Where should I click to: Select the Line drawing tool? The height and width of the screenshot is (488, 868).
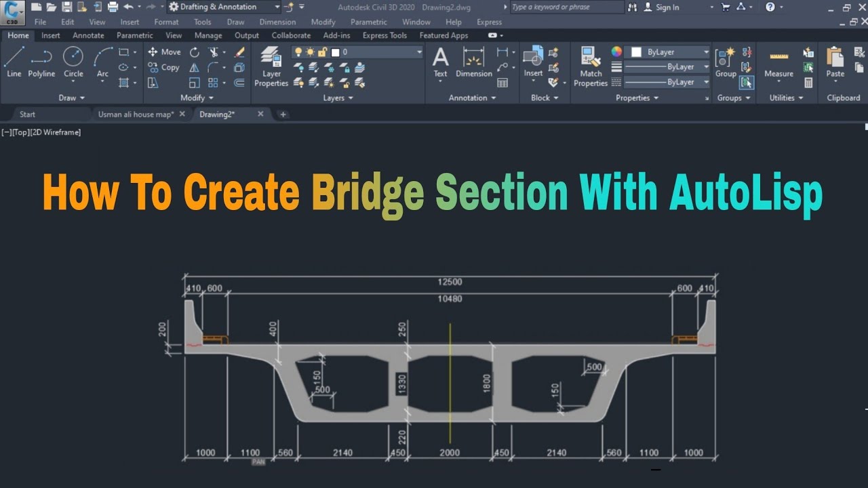[14, 62]
